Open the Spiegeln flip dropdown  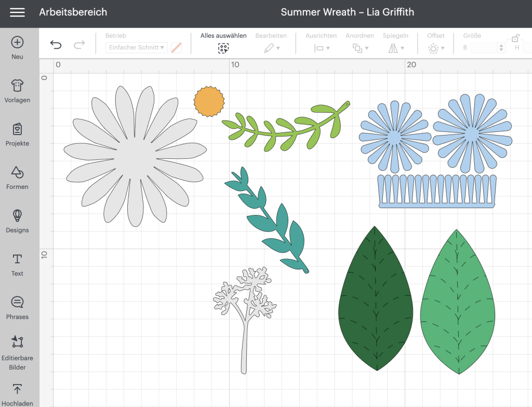point(395,48)
